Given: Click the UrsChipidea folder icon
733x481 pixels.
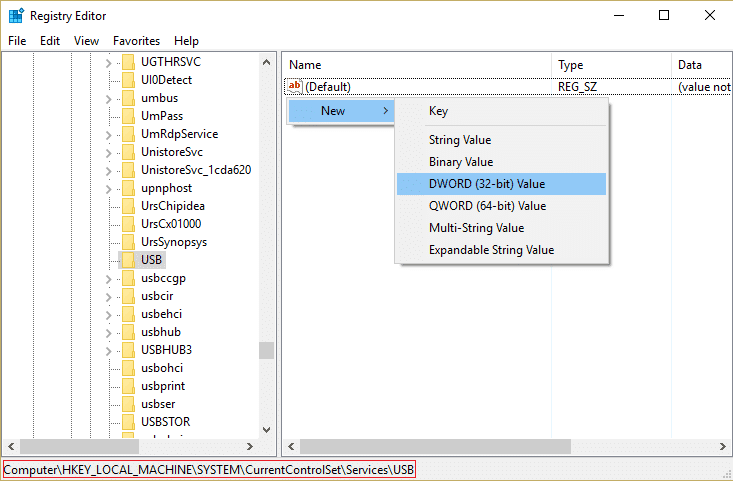Looking at the screenshot, I should click(x=128, y=206).
